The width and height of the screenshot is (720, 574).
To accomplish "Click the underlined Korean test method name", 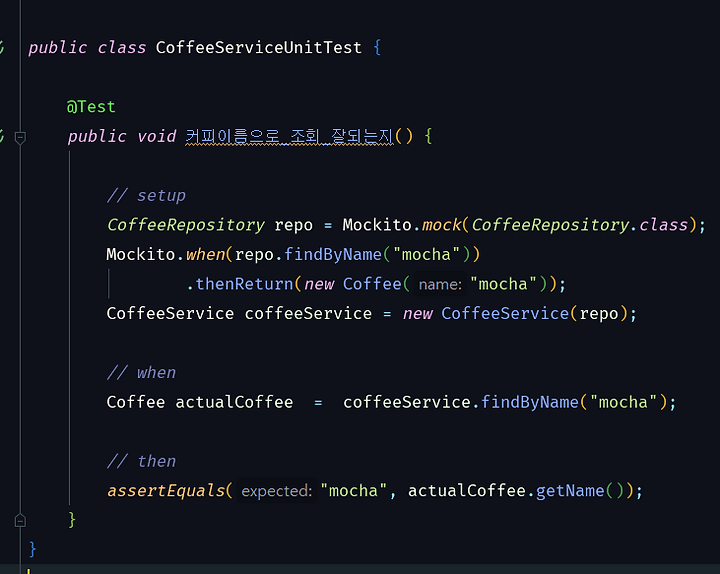I will [x=289, y=136].
